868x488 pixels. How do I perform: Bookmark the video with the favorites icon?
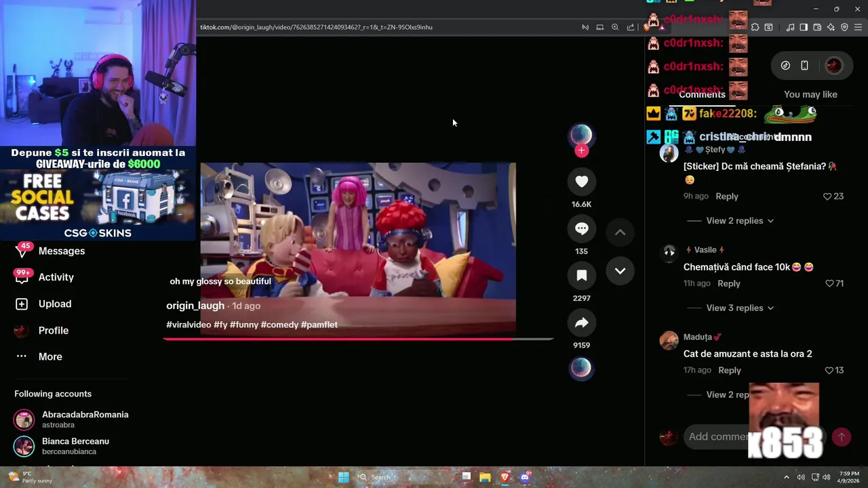click(581, 275)
